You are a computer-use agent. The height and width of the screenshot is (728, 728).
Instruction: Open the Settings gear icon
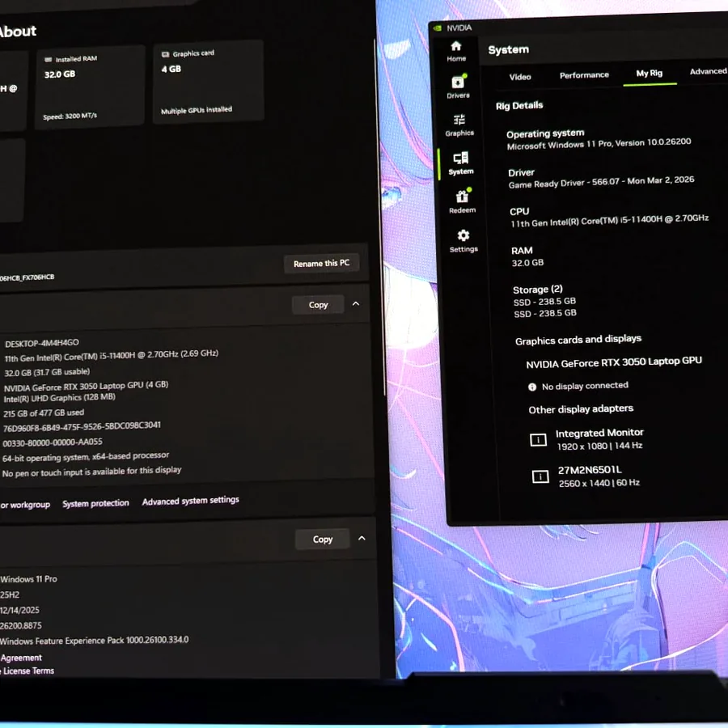[x=463, y=235]
